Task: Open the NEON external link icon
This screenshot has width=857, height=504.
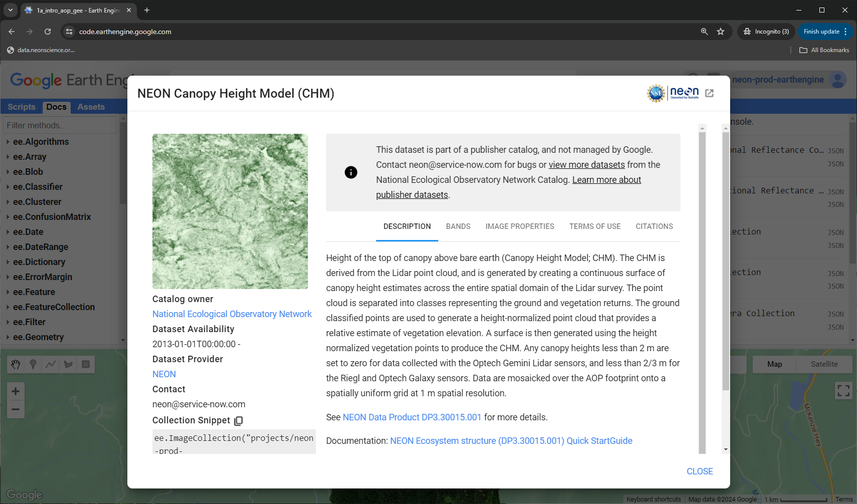Action: click(709, 93)
